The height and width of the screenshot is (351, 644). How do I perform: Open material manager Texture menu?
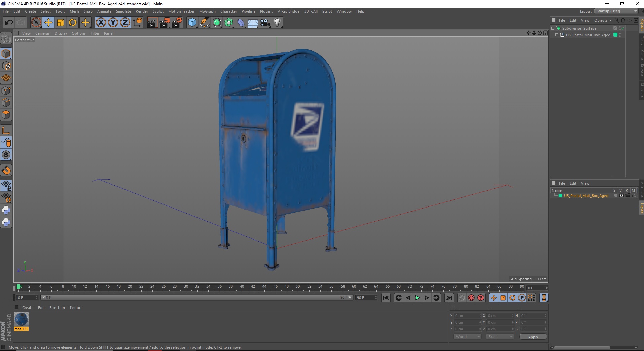pyautogui.click(x=76, y=308)
